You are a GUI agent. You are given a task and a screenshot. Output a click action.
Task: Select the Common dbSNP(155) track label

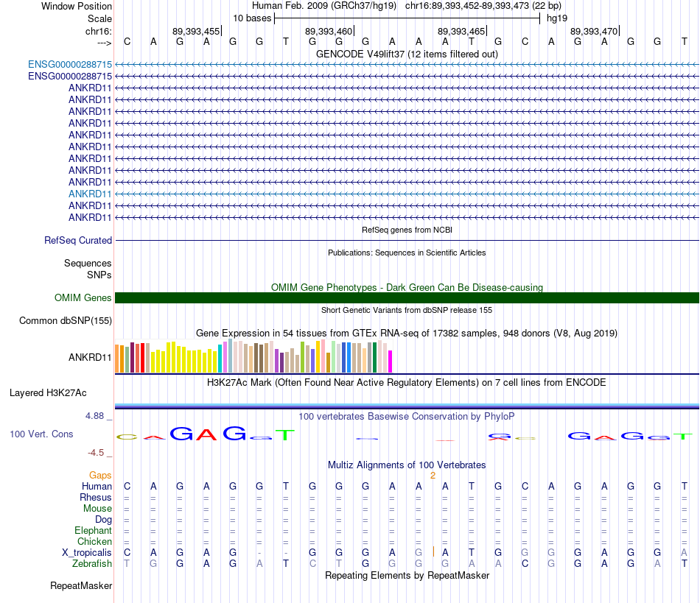tap(65, 321)
